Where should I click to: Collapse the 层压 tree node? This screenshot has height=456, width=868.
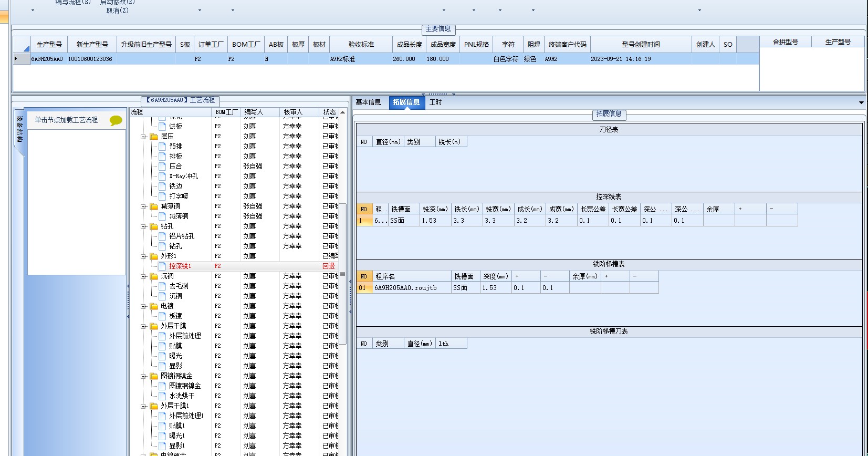143,137
